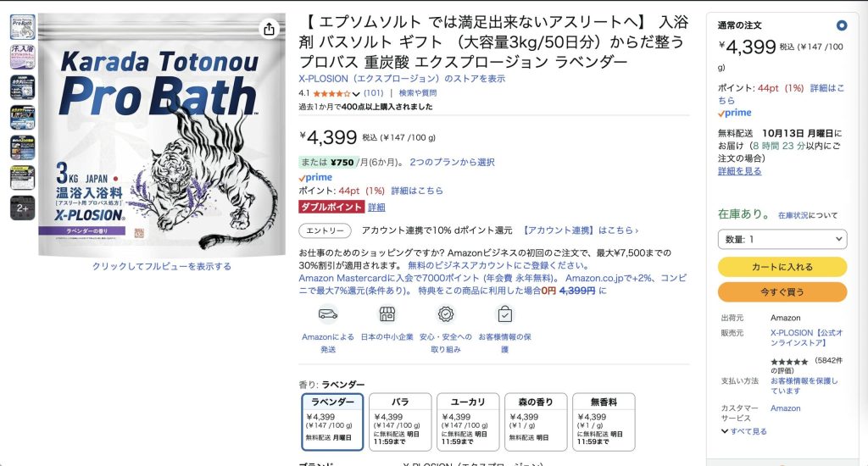
Task: Click the prime logo under the price
Action: (x=315, y=178)
